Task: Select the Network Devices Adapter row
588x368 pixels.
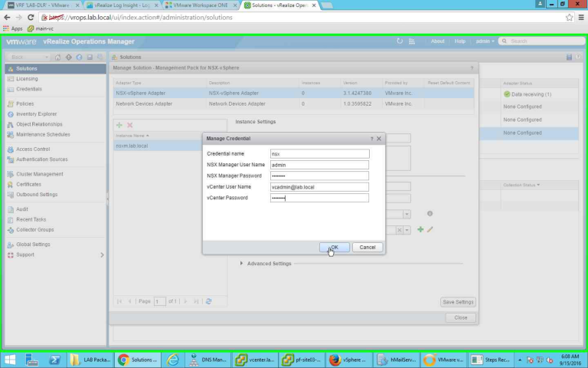Action: (294, 103)
